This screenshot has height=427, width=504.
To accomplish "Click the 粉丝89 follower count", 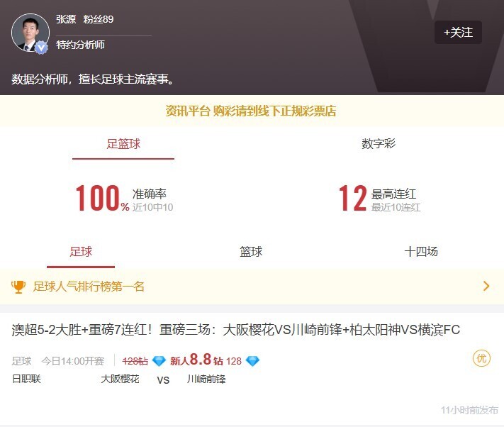I will (x=98, y=19).
